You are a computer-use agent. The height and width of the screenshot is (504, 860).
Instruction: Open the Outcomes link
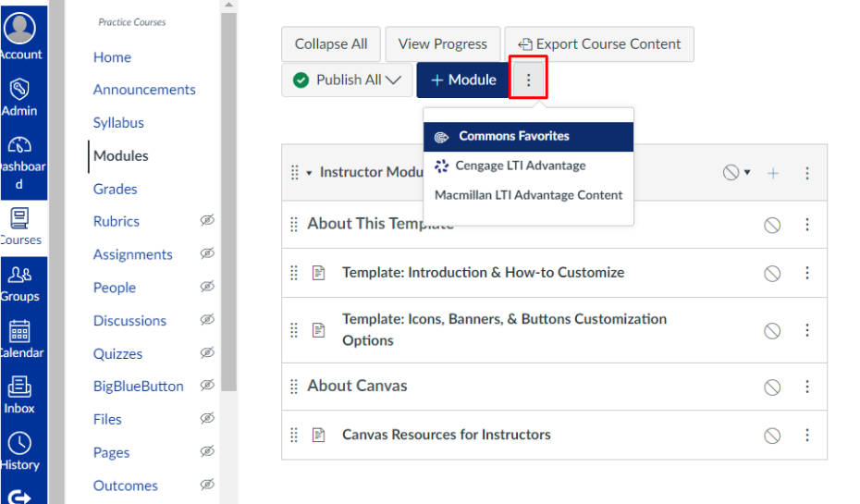(x=126, y=486)
